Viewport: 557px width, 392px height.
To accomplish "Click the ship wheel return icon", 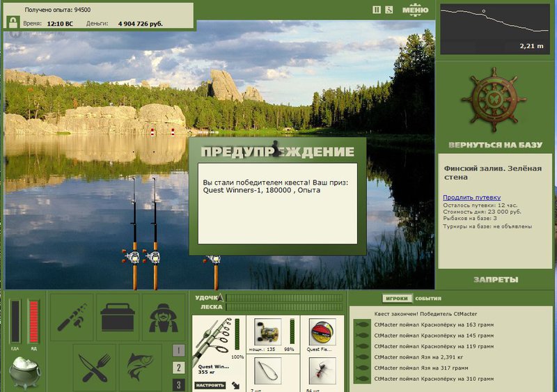I will (x=494, y=100).
